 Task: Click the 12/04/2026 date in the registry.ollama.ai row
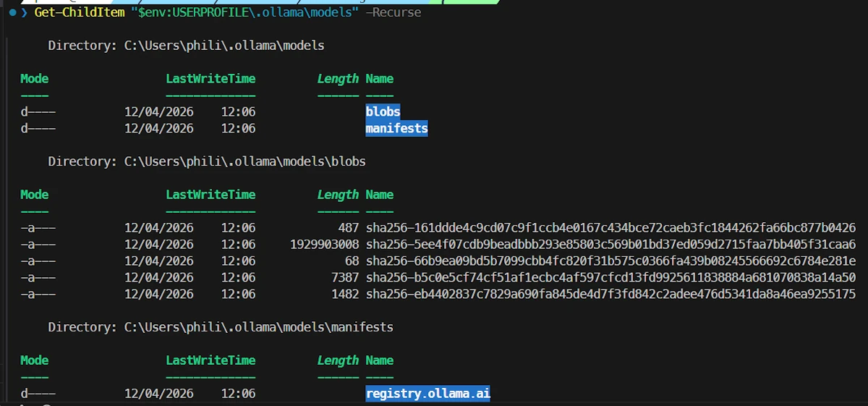click(159, 394)
